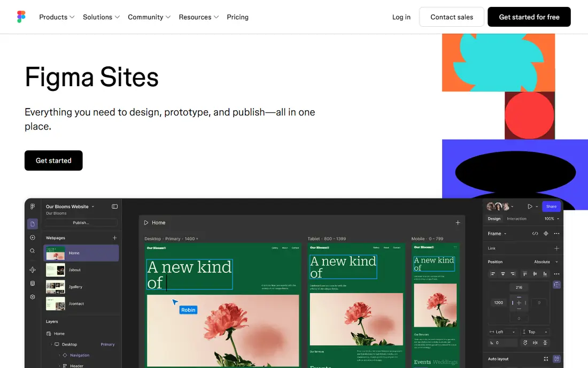The height and width of the screenshot is (368, 588).
Task: Open the Resources menu
Action: tap(198, 17)
